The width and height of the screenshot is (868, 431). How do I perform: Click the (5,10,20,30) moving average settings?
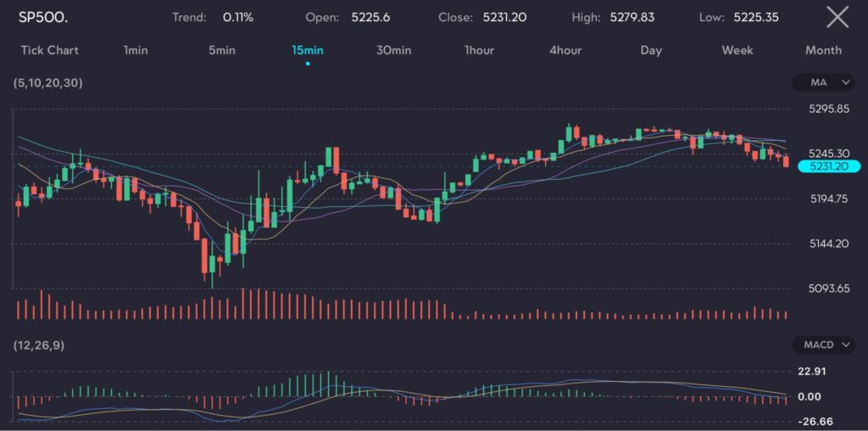click(x=48, y=83)
